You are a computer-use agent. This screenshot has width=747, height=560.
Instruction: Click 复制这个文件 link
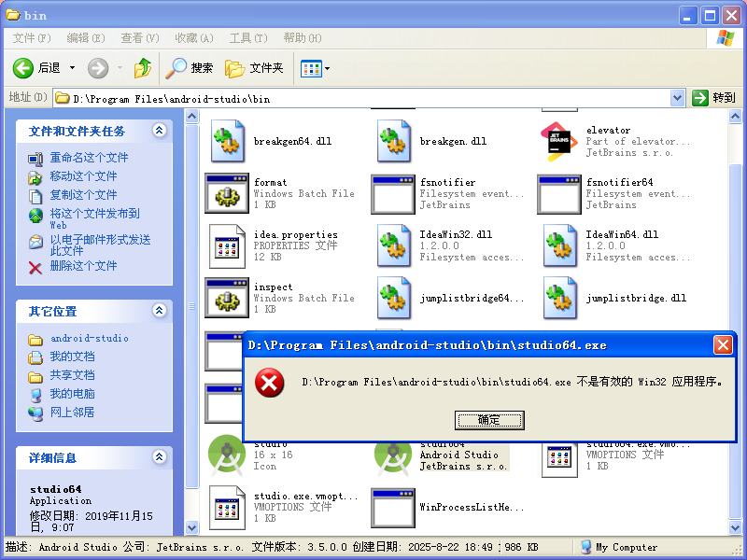pyautogui.click(x=83, y=195)
